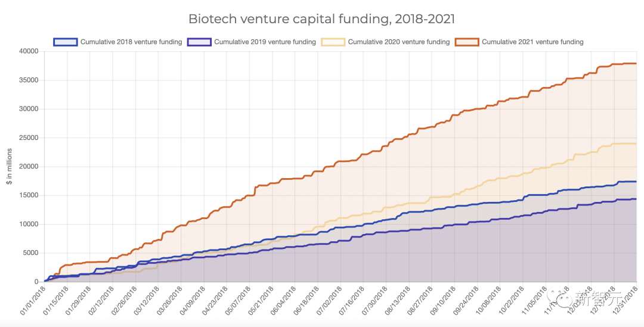Toggle the Cumulative 2018 venture funding series label

[131, 42]
